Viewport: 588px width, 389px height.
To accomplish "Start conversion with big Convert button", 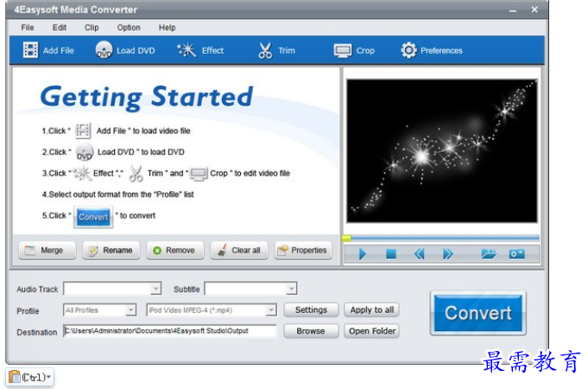I will (x=478, y=313).
